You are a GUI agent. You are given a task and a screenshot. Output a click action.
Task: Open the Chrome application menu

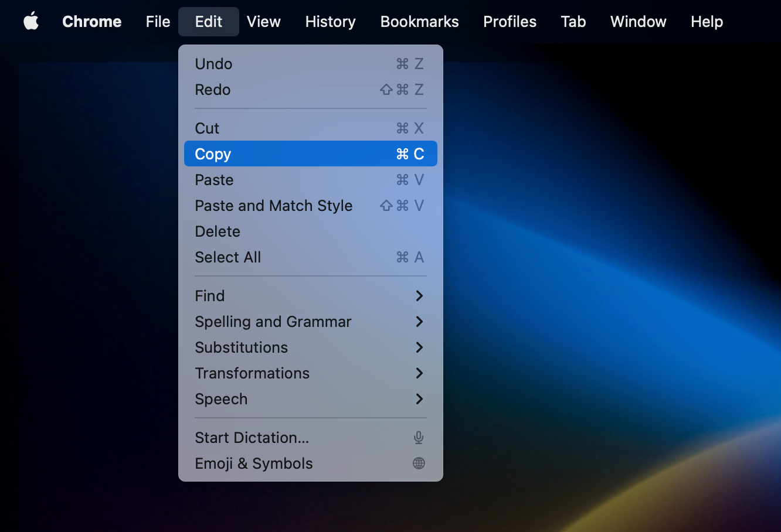pos(92,22)
